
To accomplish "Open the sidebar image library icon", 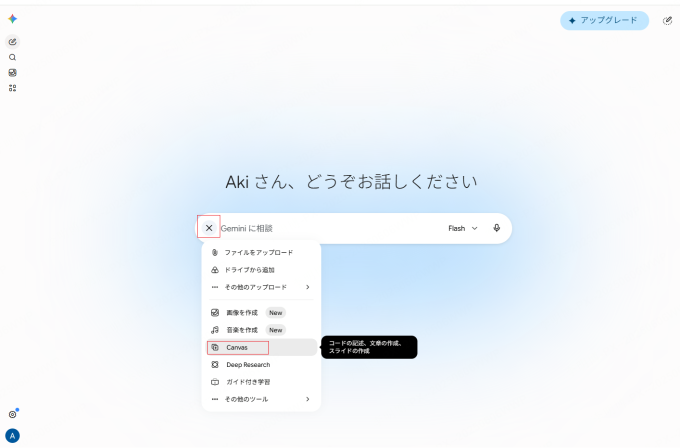I will (x=13, y=72).
